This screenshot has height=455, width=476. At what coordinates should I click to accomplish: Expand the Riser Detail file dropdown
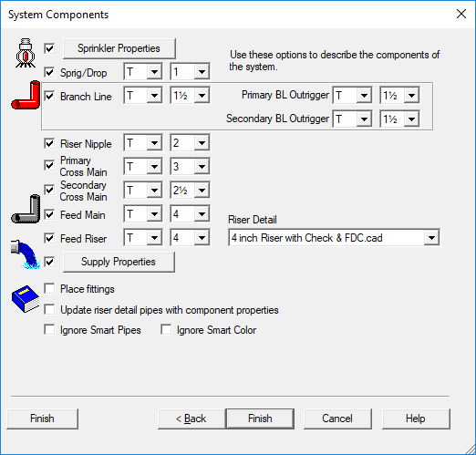431,238
